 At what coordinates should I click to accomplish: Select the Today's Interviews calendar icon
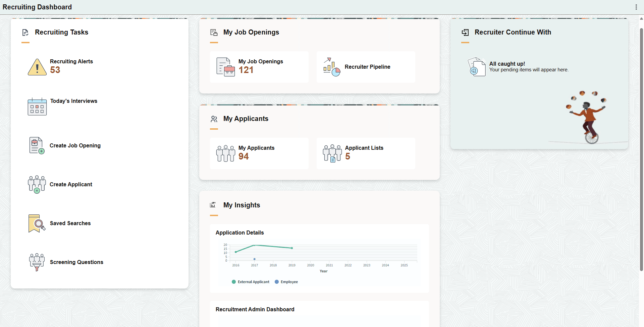[x=37, y=106]
